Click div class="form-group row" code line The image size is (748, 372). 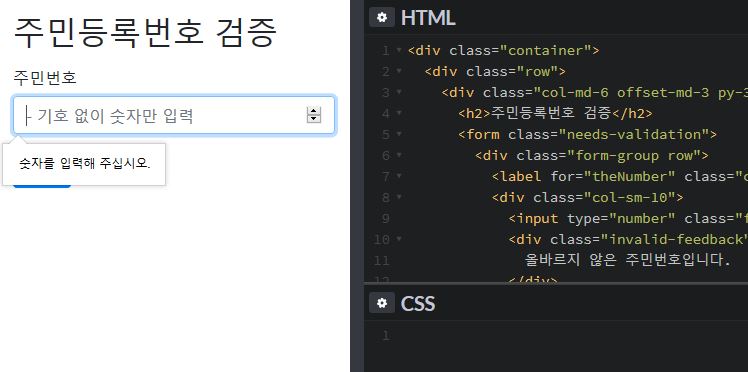pos(592,155)
